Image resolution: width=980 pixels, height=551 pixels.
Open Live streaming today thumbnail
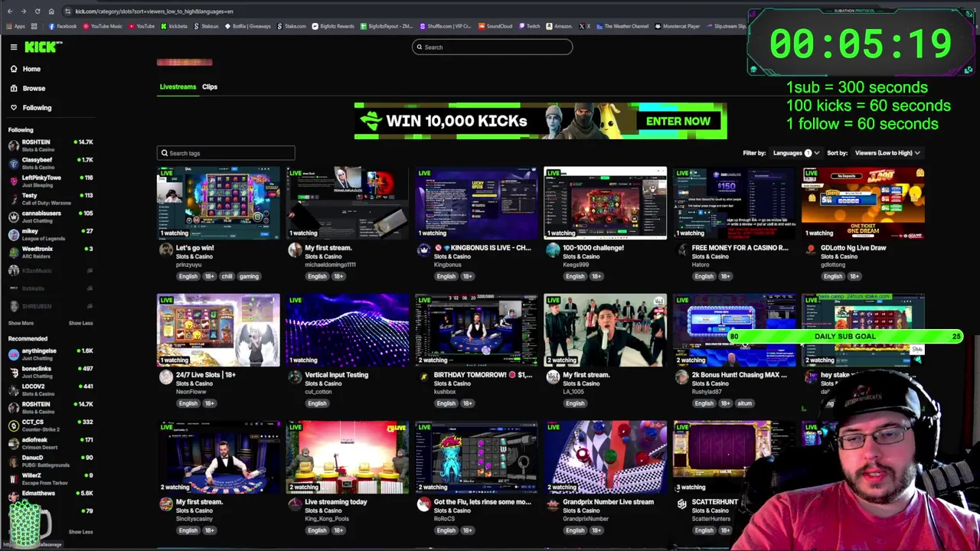click(348, 457)
